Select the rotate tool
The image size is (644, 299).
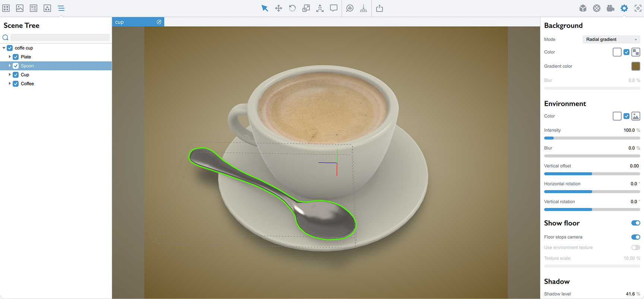292,8
